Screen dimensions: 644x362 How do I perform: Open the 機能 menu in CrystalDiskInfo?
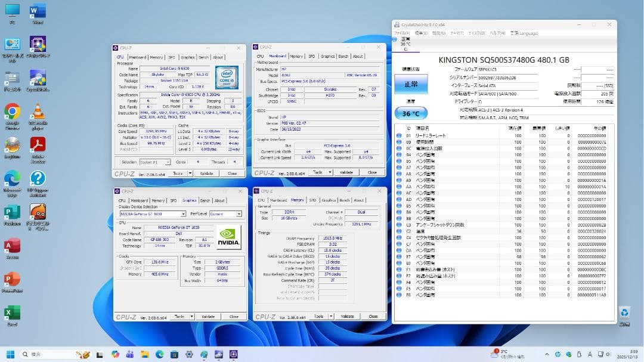click(x=439, y=33)
